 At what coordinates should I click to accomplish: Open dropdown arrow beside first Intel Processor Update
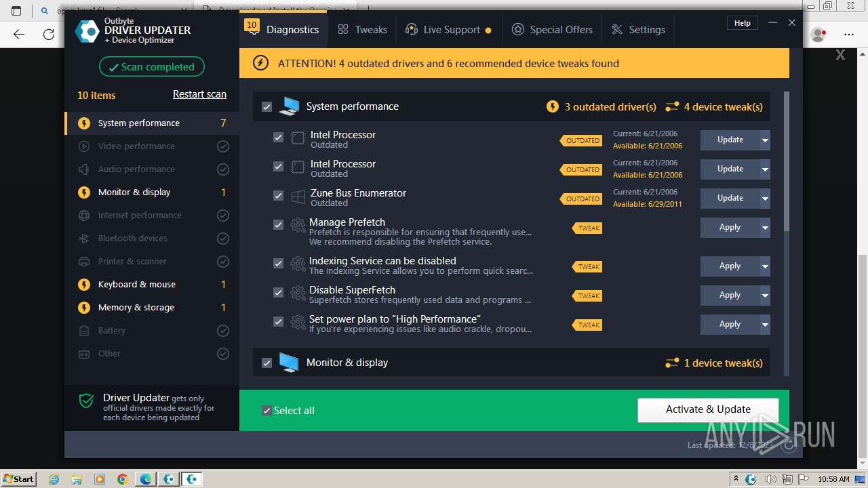(765, 140)
